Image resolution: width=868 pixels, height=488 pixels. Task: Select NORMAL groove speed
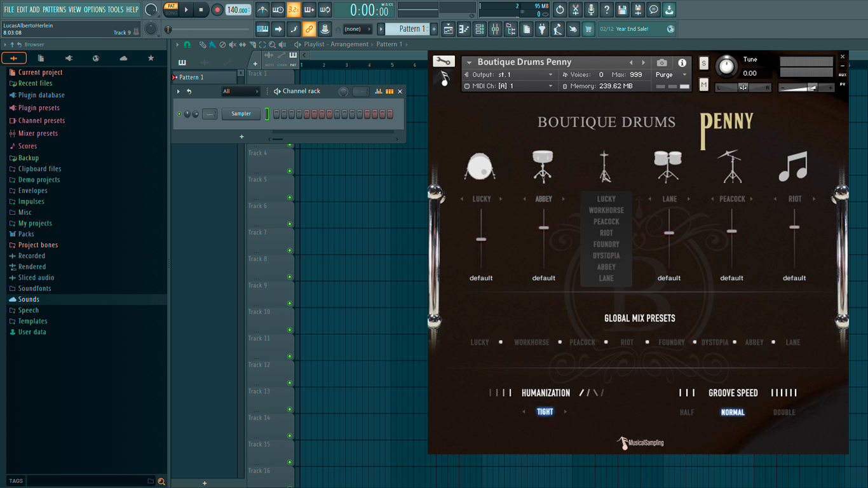tap(733, 412)
